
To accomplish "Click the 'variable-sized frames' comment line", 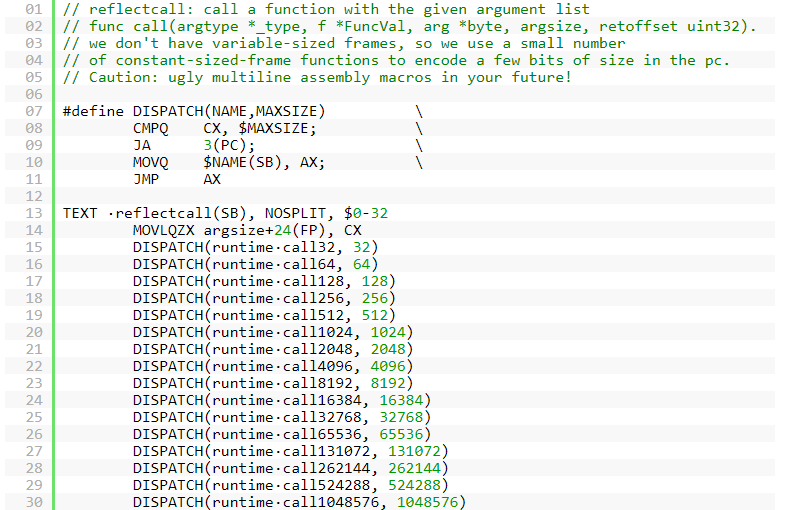I will click(x=344, y=43).
